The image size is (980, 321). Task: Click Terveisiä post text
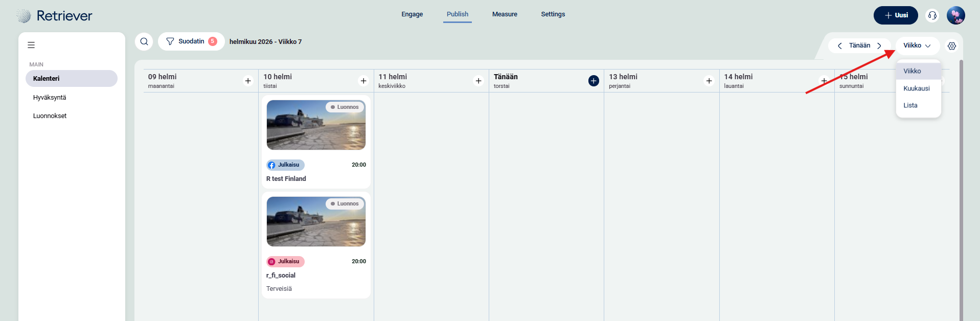coord(279,288)
